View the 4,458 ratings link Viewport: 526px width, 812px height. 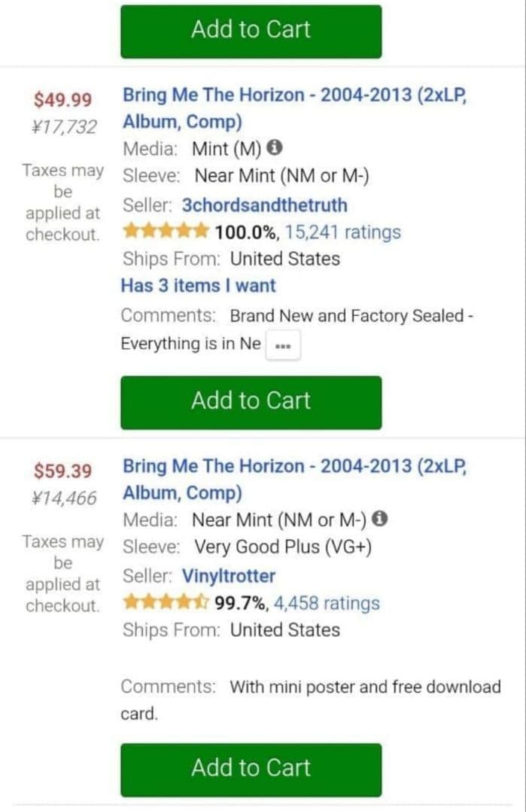pos(327,603)
